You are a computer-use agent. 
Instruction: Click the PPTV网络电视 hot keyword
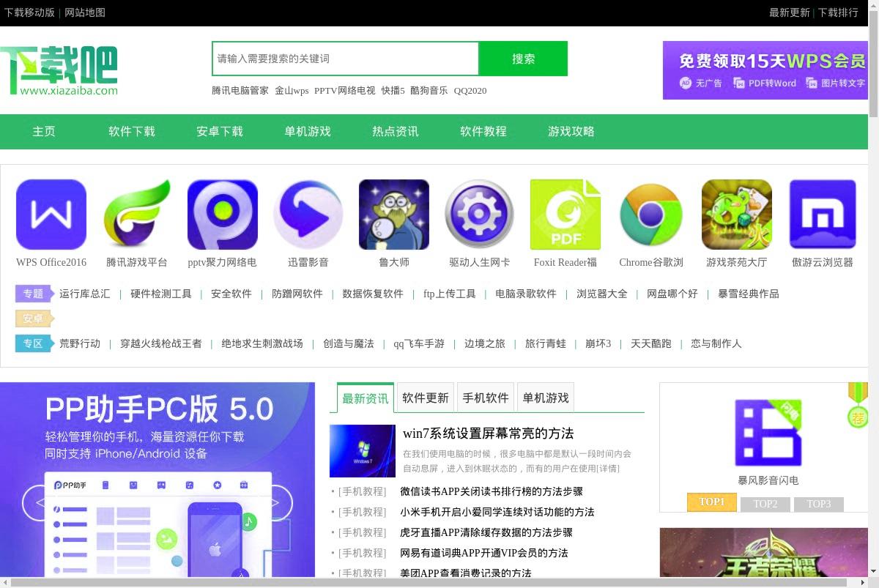coord(344,91)
